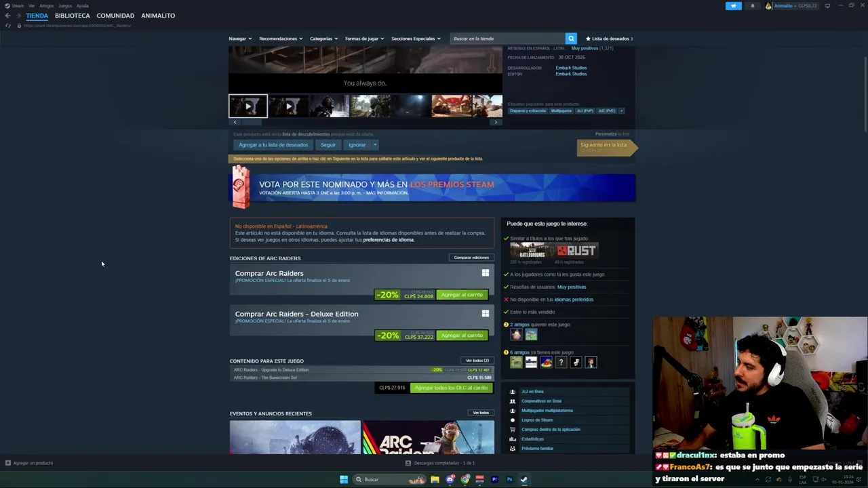The height and width of the screenshot is (488, 868).
Task: Open the Windows Start menu
Action: pos(344,479)
